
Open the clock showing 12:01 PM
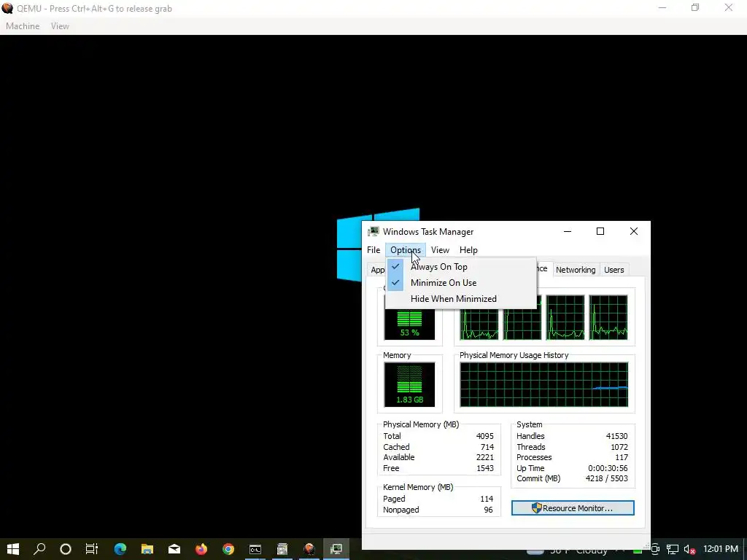pos(720,549)
